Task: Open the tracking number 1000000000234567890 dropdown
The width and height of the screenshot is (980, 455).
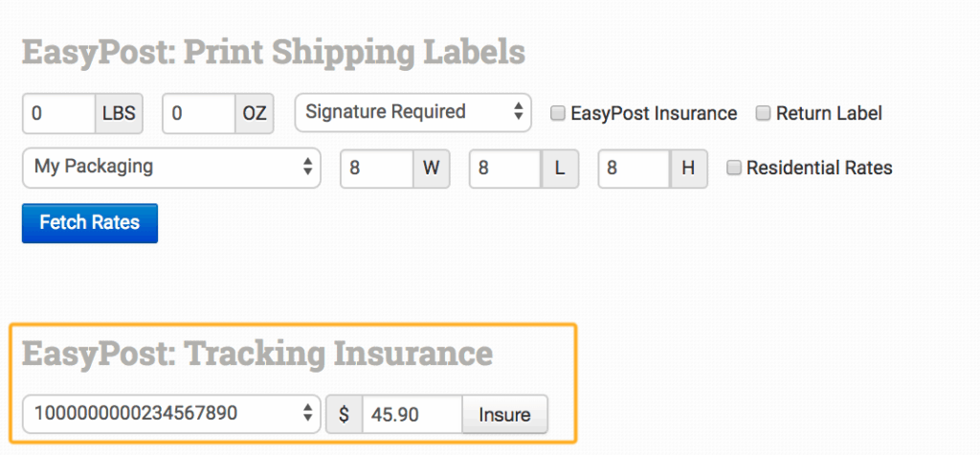Action: click(169, 414)
